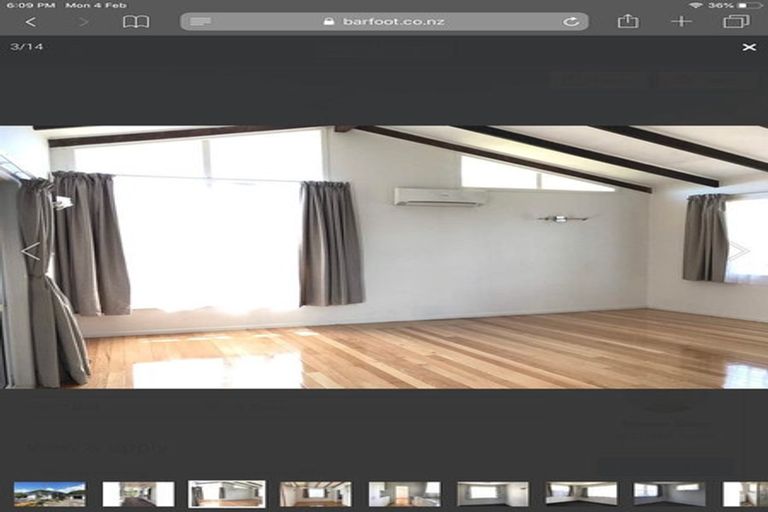Viewport: 768px width, 512px height.
Task: Select the fourth gallery thumbnail
Action: click(x=315, y=494)
